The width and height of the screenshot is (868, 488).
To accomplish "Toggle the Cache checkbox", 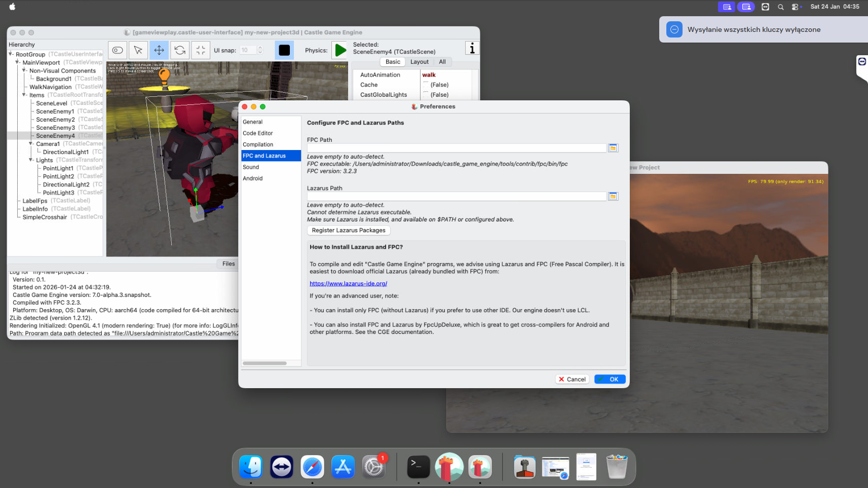I will tap(426, 85).
